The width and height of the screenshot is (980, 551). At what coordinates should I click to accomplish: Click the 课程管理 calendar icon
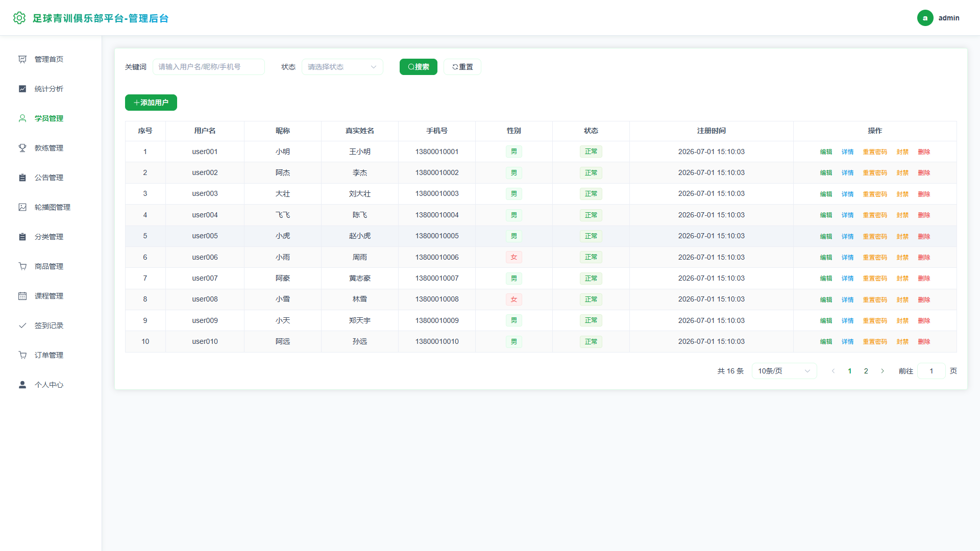(x=22, y=296)
